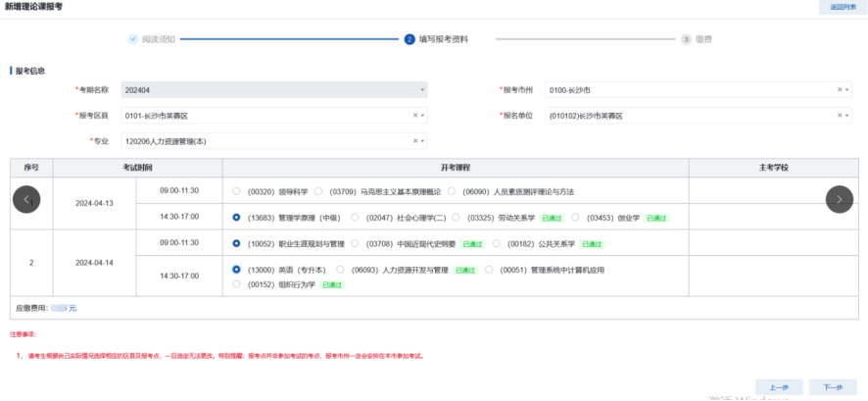Screen dimensions: 868x401
Task: Select the (00320) 领导科学 course radio
Action: (237, 192)
